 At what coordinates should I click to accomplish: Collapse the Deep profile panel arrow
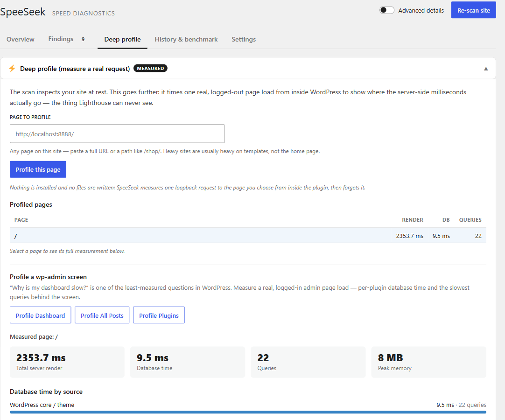486,69
